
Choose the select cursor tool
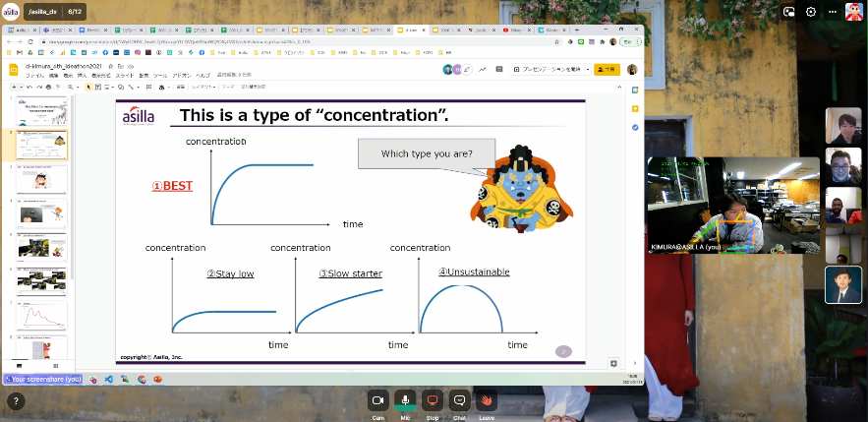(x=88, y=87)
